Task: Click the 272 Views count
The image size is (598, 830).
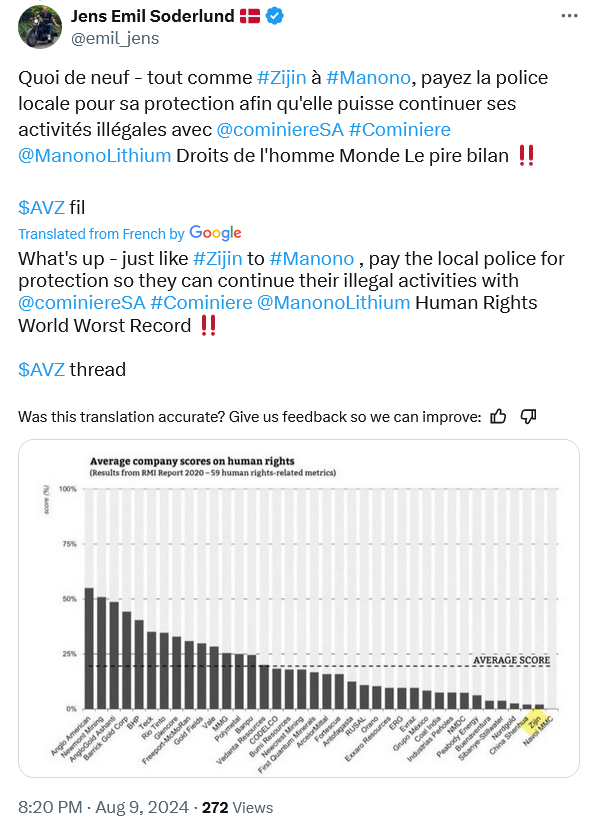Action: coord(238,807)
